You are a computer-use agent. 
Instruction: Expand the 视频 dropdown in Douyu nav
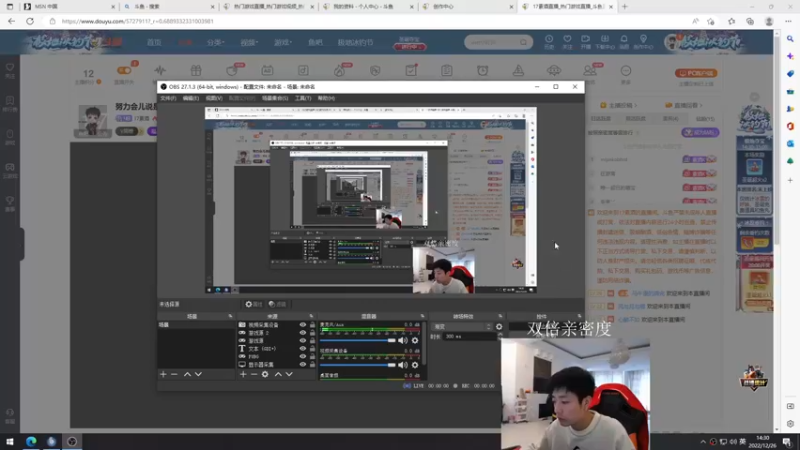[x=249, y=43]
